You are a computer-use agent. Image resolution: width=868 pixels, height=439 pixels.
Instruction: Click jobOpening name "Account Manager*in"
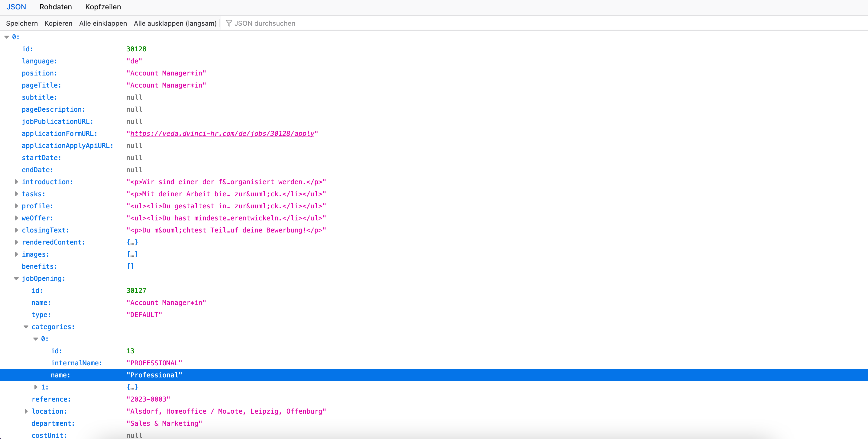[166, 303]
